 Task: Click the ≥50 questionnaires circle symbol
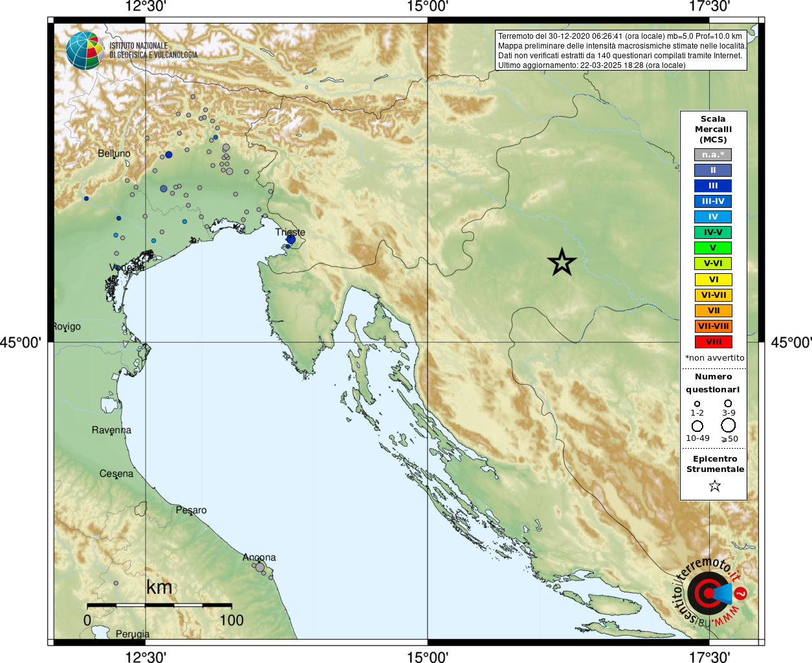tap(728, 425)
